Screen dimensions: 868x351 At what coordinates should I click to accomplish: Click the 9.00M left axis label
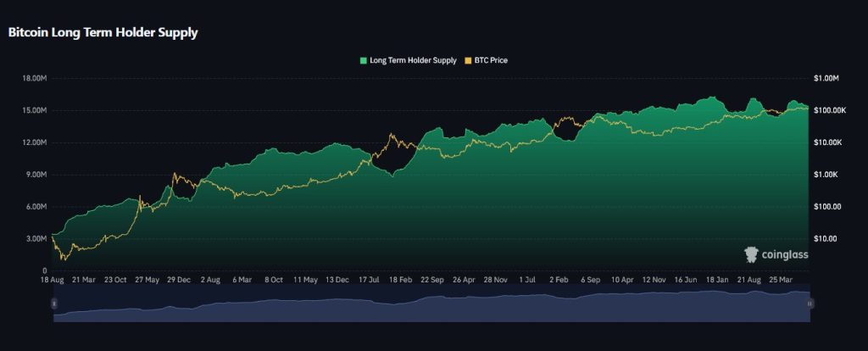click(x=35, y=175)
